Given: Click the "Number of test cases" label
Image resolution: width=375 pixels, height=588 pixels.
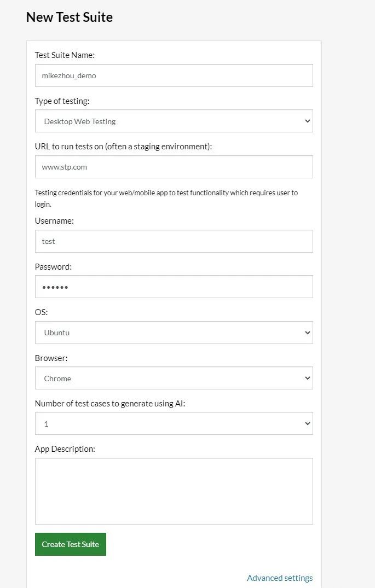Looking at the screenshot, I should [x=110, y=404].
